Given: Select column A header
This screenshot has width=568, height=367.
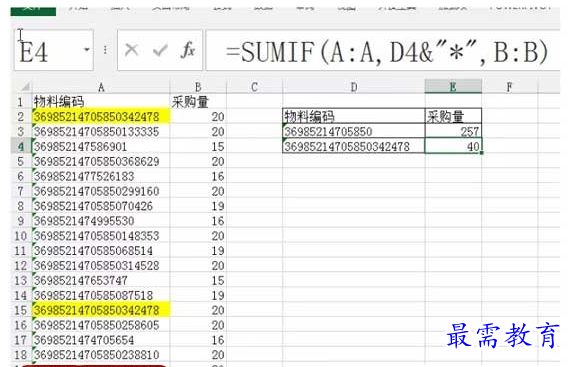Looking at the screenshot, I should click(x=101, y=87).
